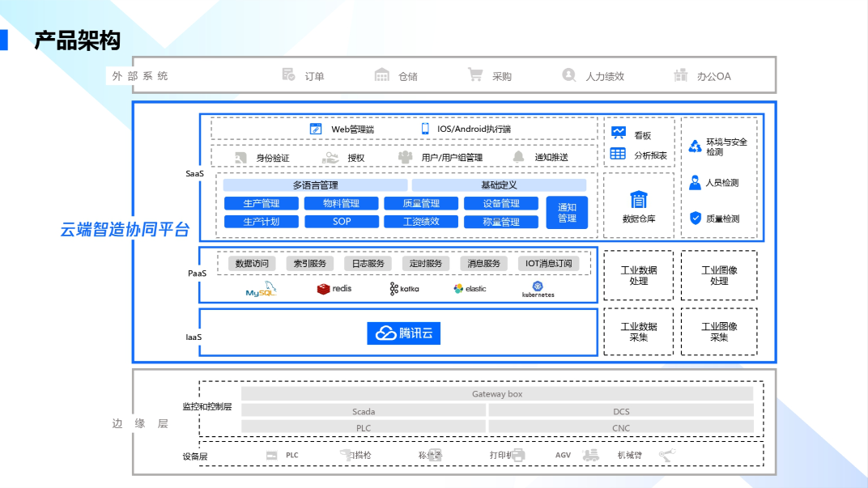Click the Gateway box bar
The image size is (868, 488).
click(497, 394)
